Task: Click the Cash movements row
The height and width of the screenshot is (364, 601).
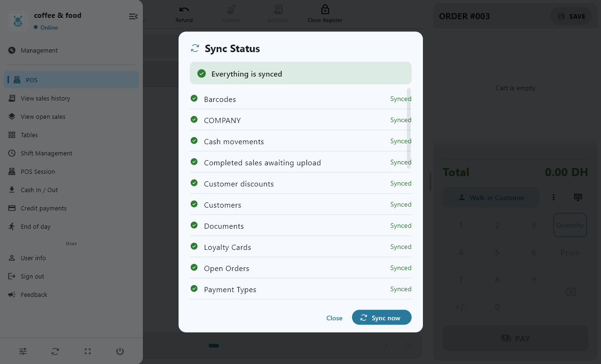Action: [x=301, y=141]
